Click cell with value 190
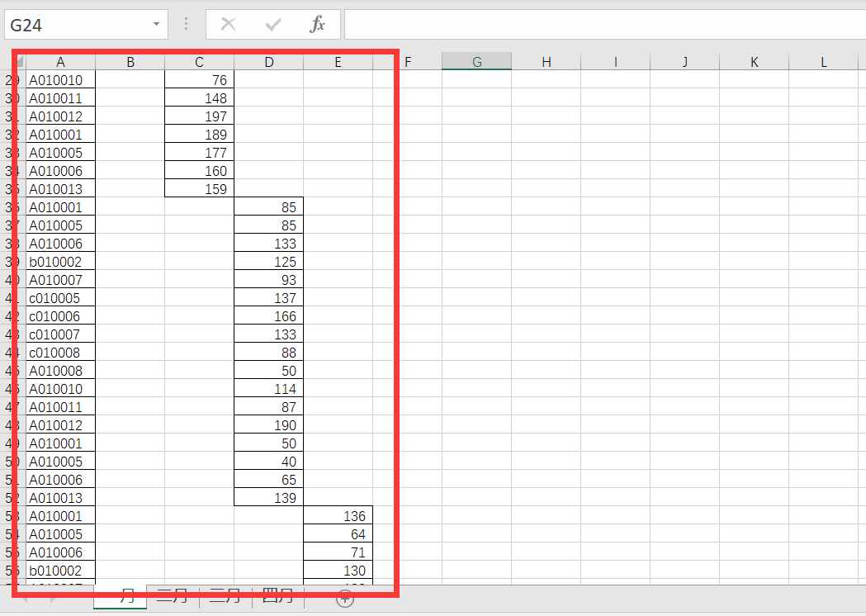866x616 pixels. (269, 425)
